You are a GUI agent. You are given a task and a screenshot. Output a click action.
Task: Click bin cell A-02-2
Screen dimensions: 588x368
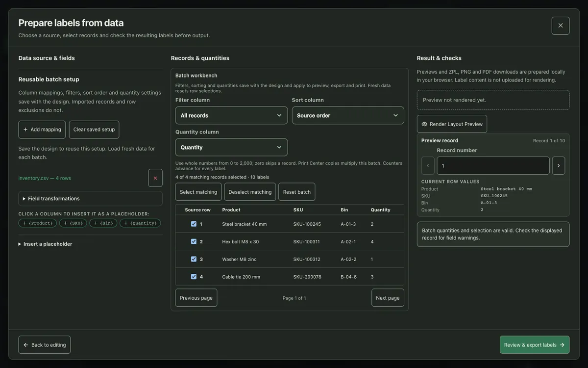pyautogui.click(x=348, y=260)
